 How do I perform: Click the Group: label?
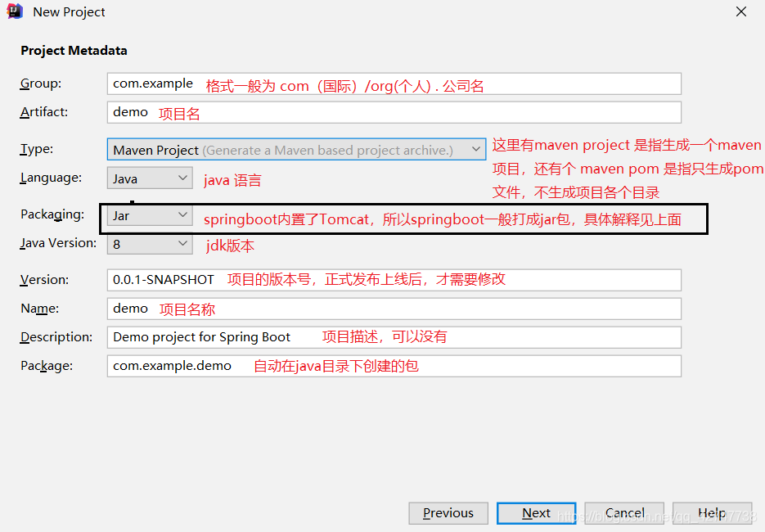click(x=40, y=83)
